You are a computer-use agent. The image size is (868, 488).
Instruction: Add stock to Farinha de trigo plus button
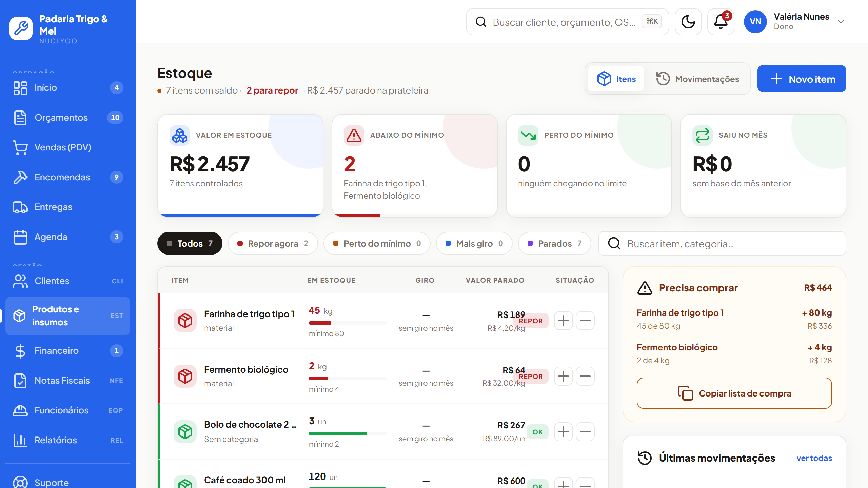tap(564, 321)
